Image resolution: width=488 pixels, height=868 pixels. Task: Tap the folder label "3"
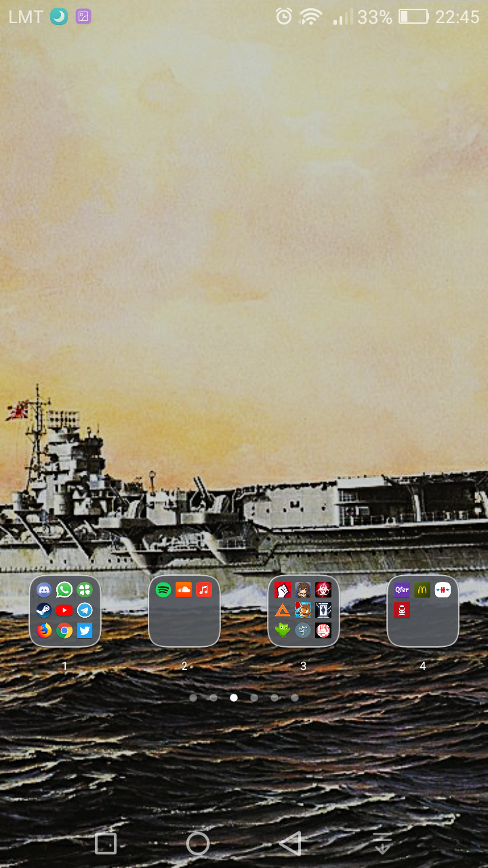tap(304, 666)
